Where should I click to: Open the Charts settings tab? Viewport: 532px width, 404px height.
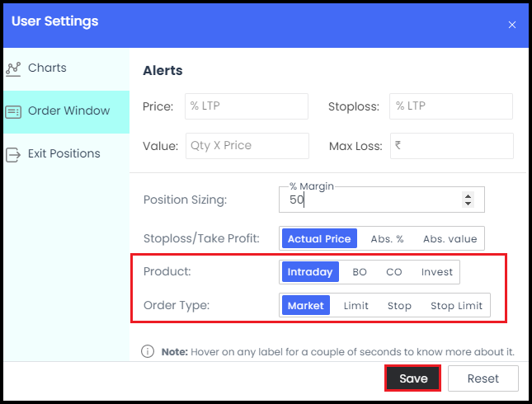67,69
